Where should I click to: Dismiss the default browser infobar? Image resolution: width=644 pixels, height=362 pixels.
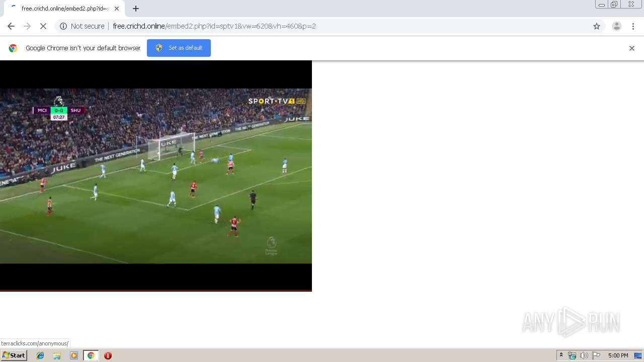(x=632, y=48)
